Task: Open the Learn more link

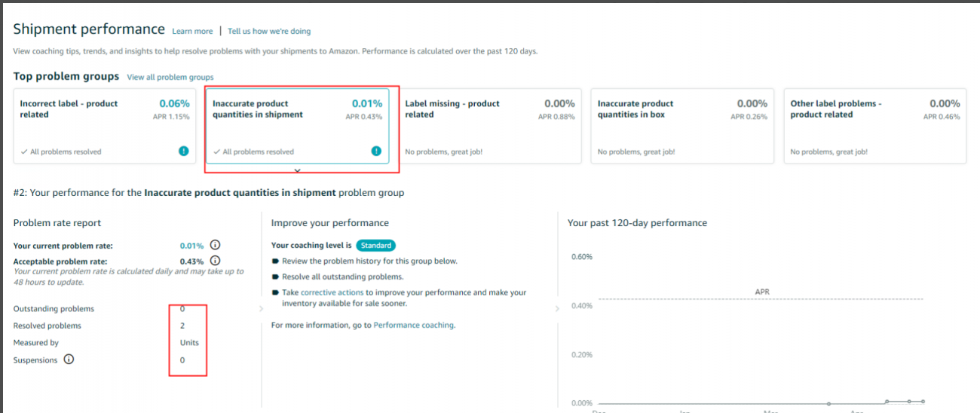Action: [192, 31]
